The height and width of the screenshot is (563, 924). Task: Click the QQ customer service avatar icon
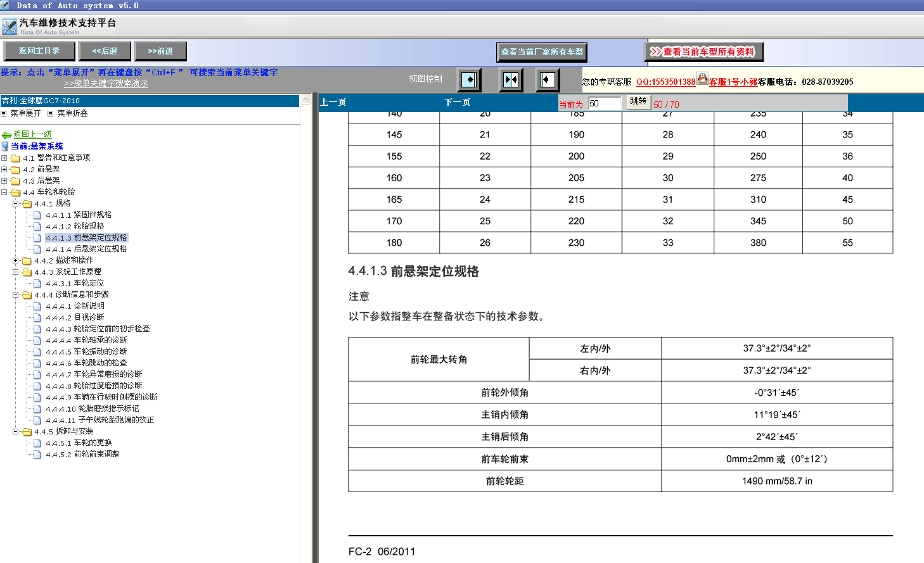(702, 79)
